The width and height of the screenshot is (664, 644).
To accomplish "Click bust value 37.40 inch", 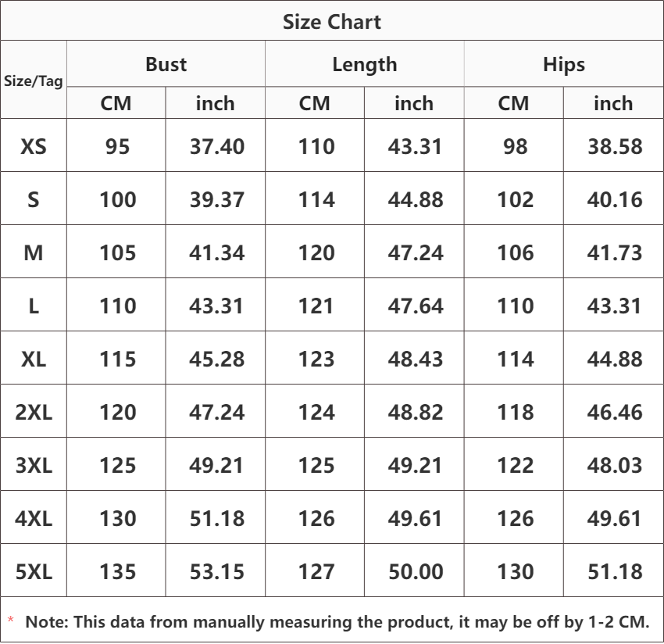I will (217, 147).
